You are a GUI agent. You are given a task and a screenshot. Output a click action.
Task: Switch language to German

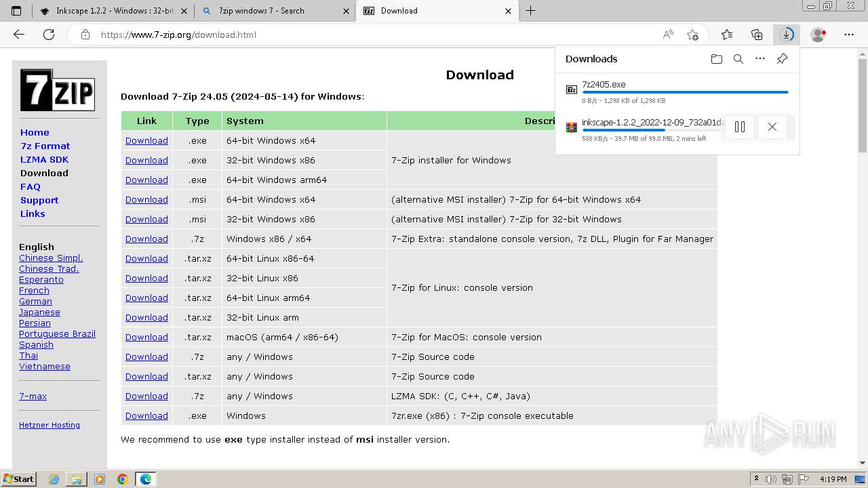[x=35, y=301]
